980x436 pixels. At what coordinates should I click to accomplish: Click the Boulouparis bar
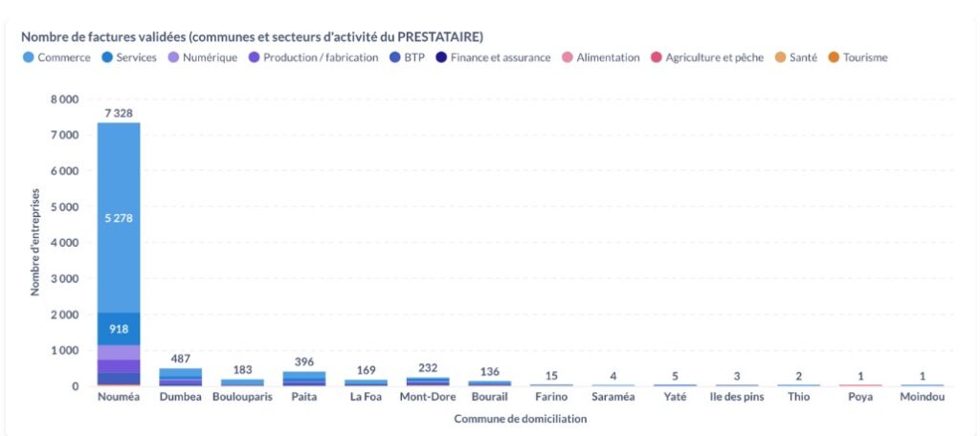pyautogui.click(x=242, y=382)
